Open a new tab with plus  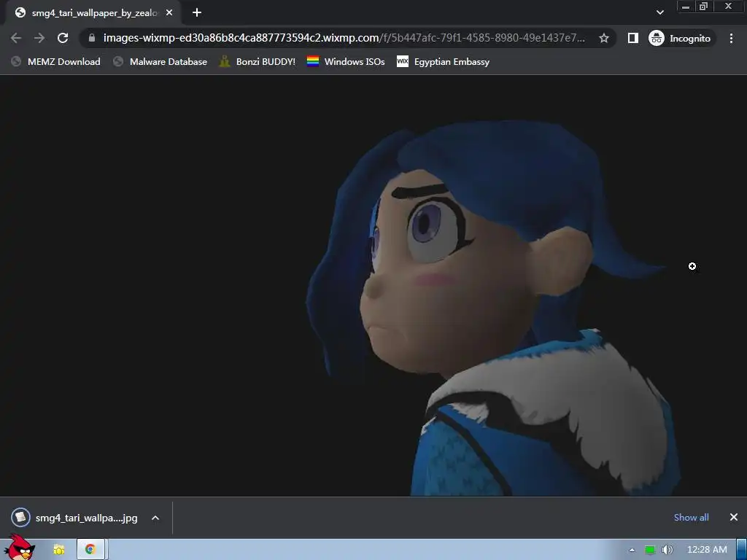pyautogui.click(x=197, y=13)
